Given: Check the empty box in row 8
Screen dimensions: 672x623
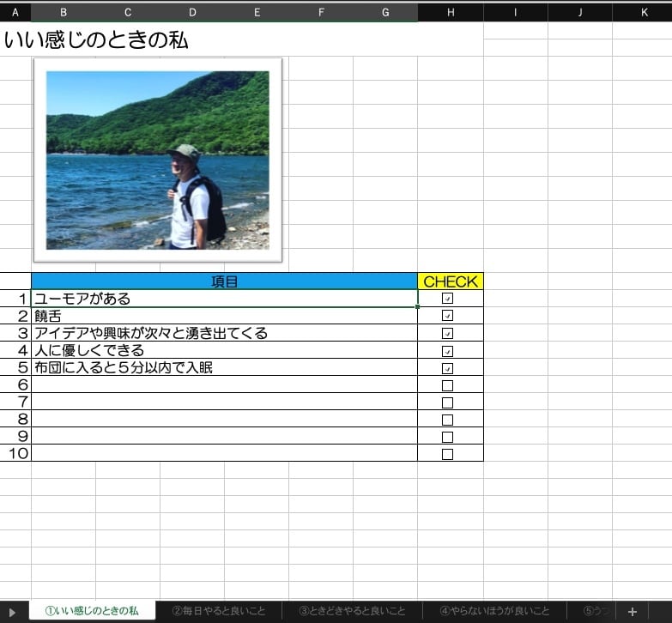Looking at the screenshot, I should [447, 420].
